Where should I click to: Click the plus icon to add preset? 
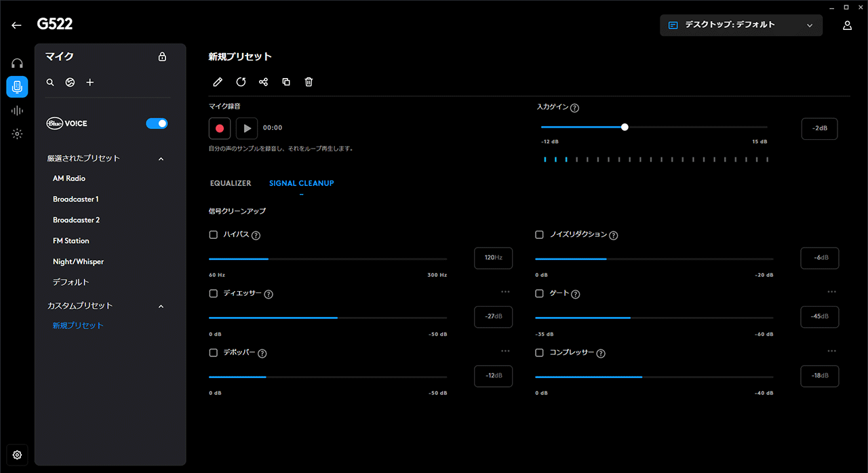90,82
